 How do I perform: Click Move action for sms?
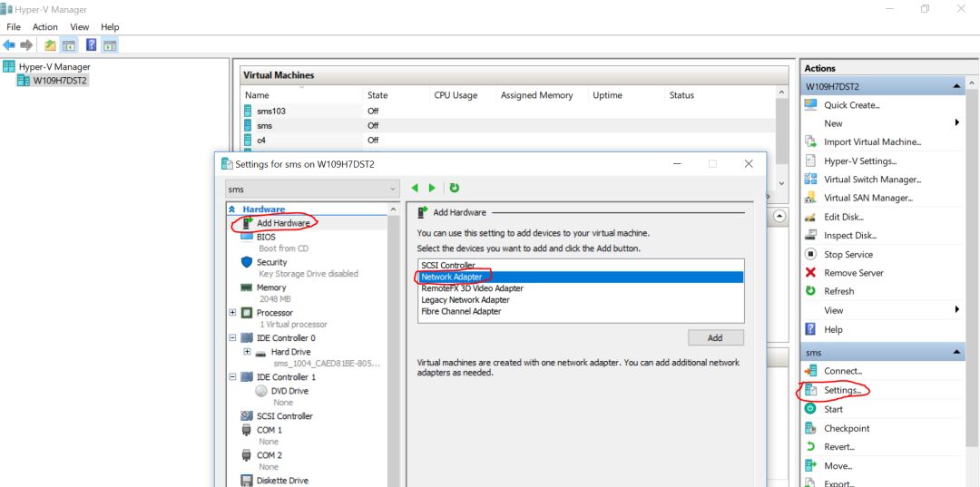tap(838, 466)
